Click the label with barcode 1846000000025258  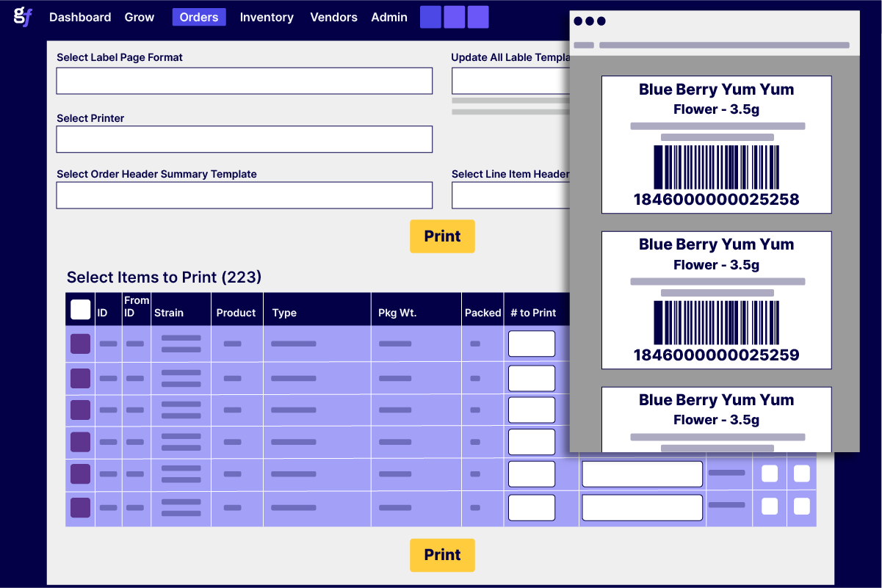pos(717,145)
